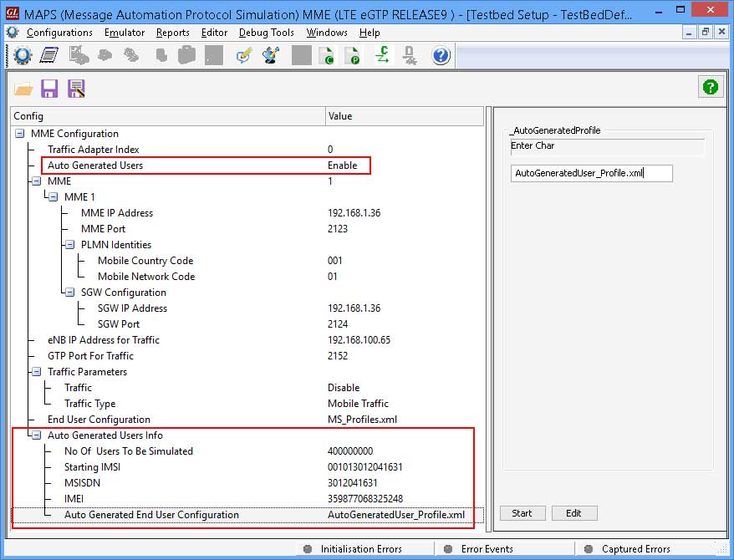This screenshot has height=560, width=734.
Task: Click the grayed checklist-with-gears toolbar icon
Action: pyautogui.click(x=79, y=55)
